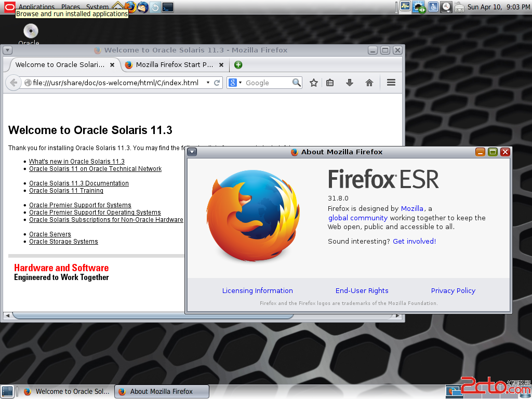Open Oracle Premier Support for Operating Systems link
Viewport: 532px width, 399px height.
(95, 212)
